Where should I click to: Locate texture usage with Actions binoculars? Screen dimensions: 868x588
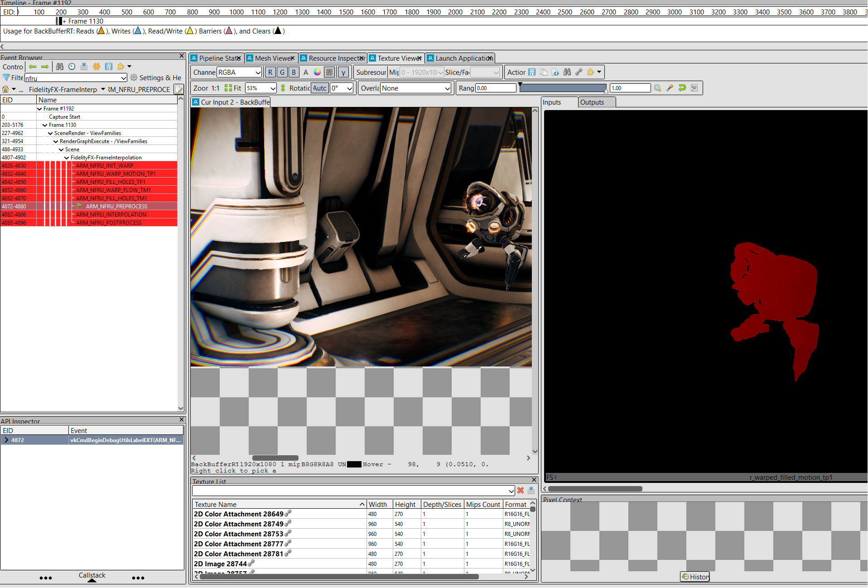tap(567, 72)
